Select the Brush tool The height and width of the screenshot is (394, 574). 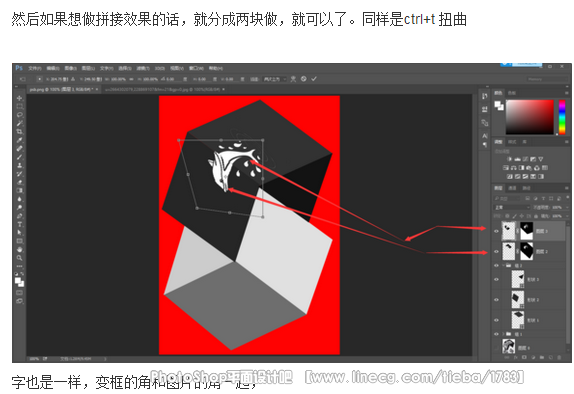[19, 157]
